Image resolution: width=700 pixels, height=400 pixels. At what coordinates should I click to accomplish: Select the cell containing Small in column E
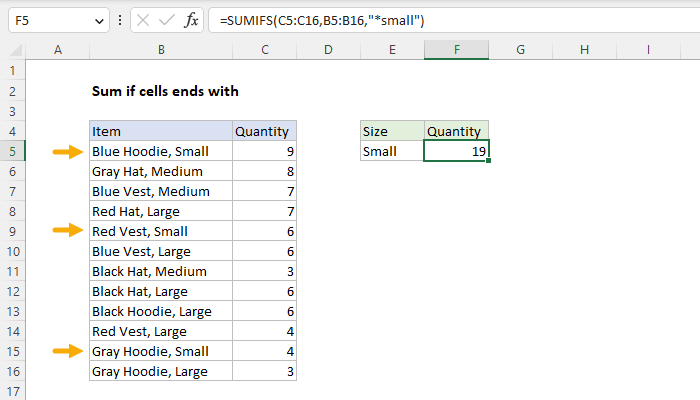pos(391,151)
